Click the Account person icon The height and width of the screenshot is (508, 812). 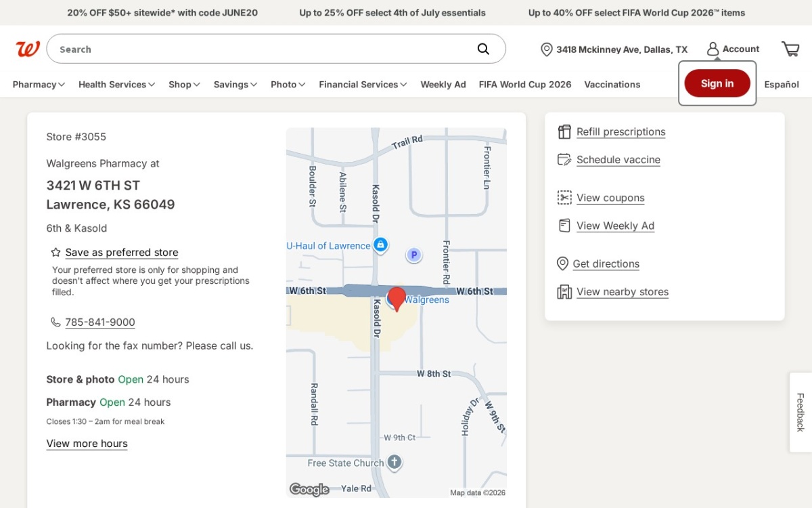tap(713, 49)
